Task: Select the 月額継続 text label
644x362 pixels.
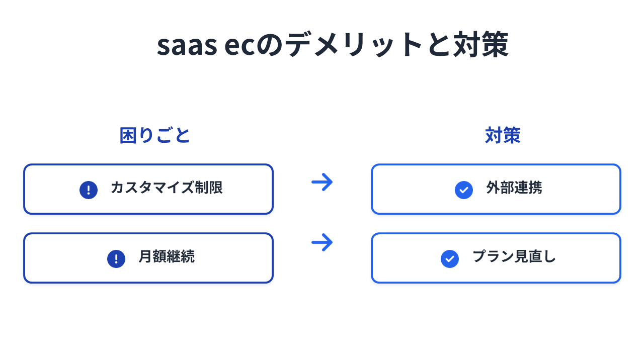Action: [x=167, y=257]
